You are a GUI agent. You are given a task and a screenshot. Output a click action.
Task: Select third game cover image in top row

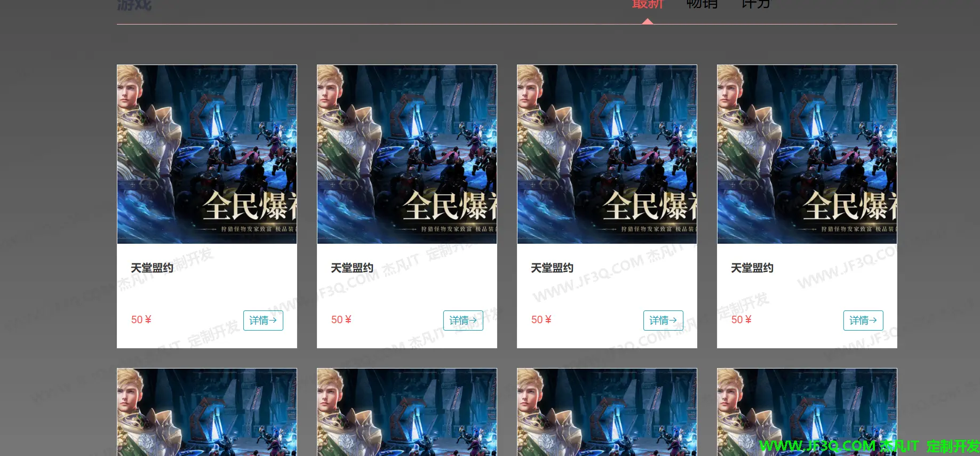pyautogui.click(x=607, y=154)
